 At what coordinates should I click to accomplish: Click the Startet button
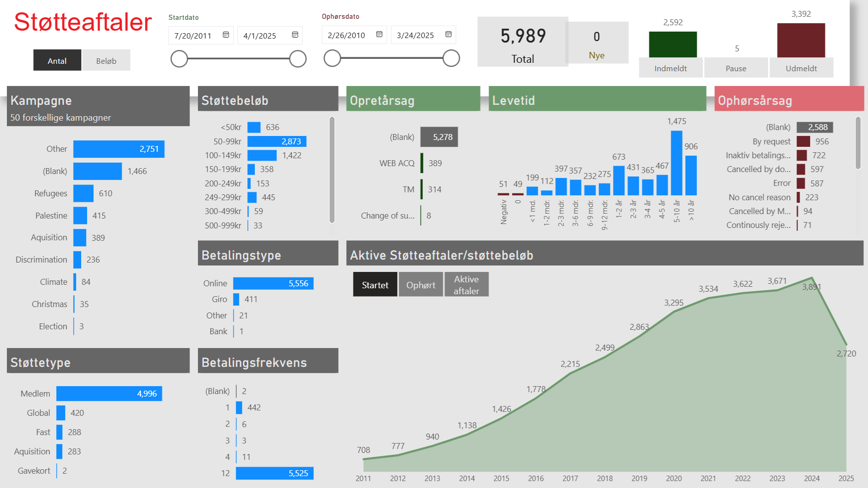[x=375, y=284]
